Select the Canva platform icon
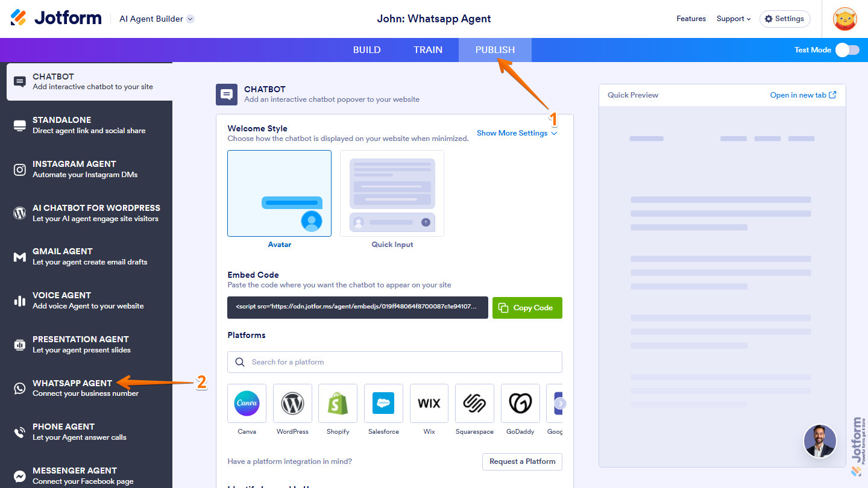 pyautogui.click(x=247, y=403)
